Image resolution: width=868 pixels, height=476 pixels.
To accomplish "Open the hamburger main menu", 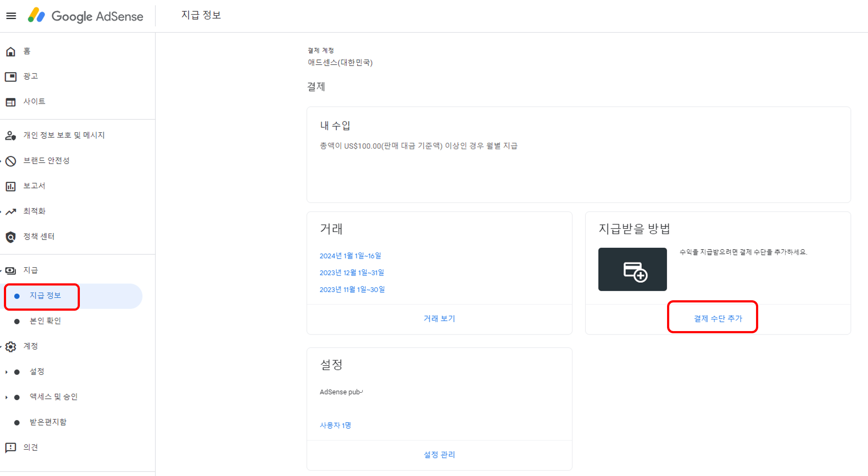I will pos(11,16).
